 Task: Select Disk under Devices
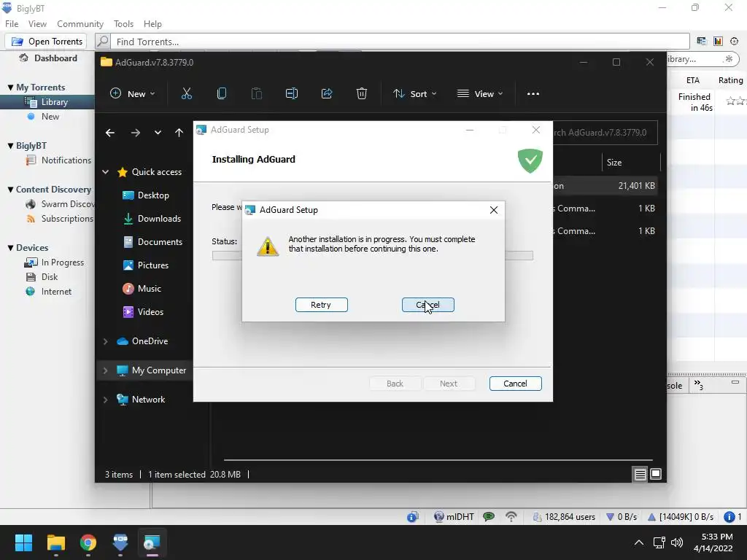click(49, 277)
